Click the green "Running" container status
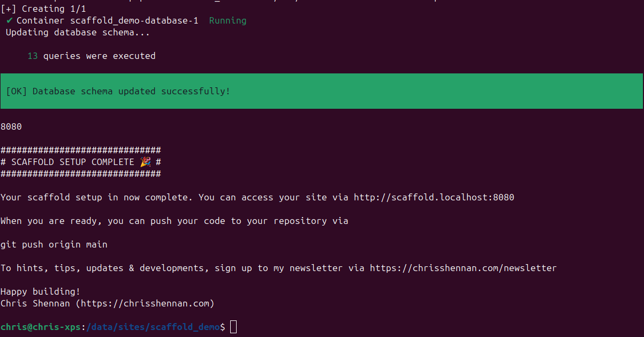Viewport: 644px width, 337px height. pos(228,21)
